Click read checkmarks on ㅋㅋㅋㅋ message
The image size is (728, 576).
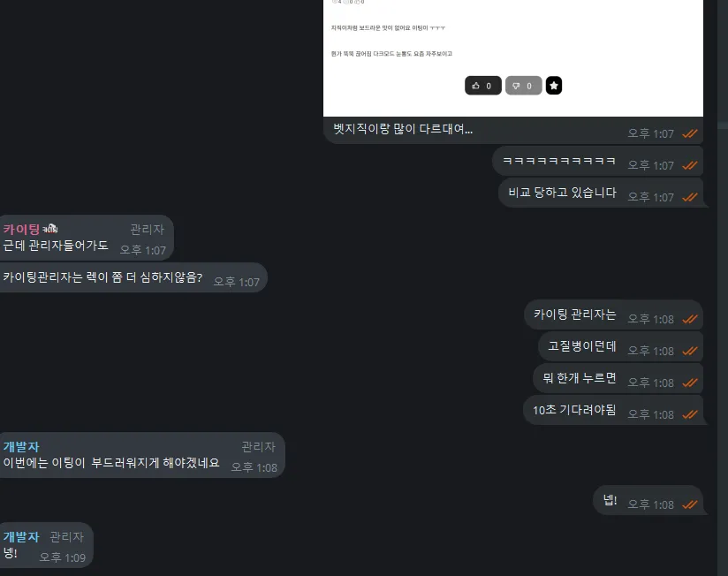coord(690,165)
